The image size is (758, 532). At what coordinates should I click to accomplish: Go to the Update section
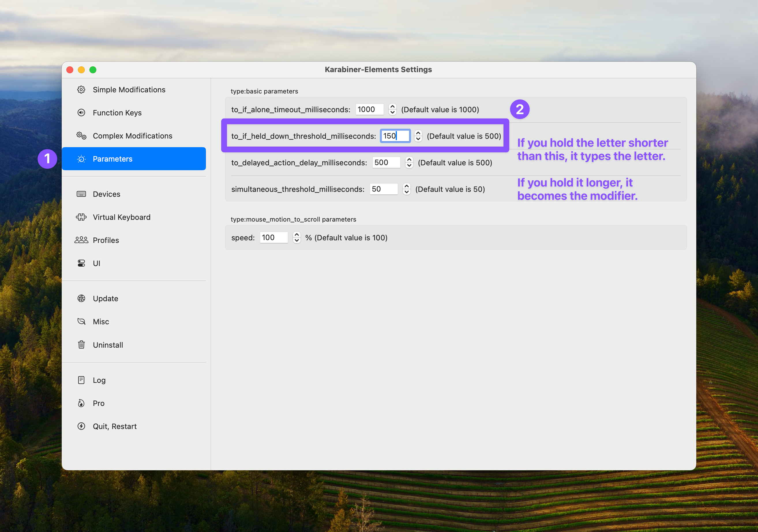(x=134, y=298)
